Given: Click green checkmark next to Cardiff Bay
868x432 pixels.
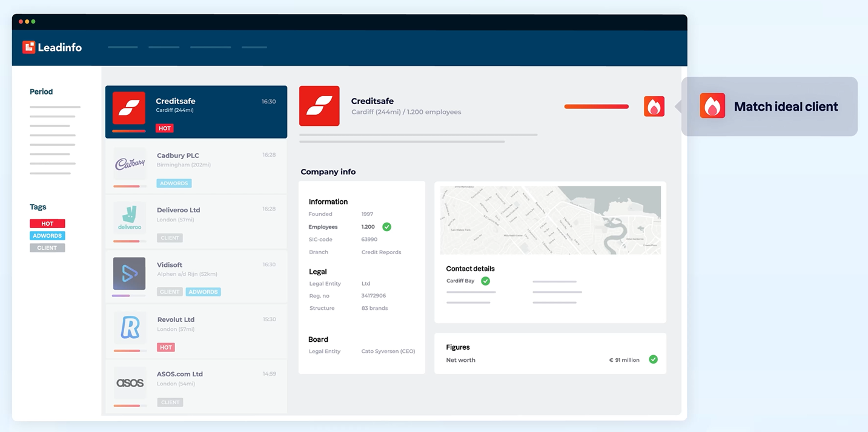Looking at the screenshot, I should pos(485,281).
